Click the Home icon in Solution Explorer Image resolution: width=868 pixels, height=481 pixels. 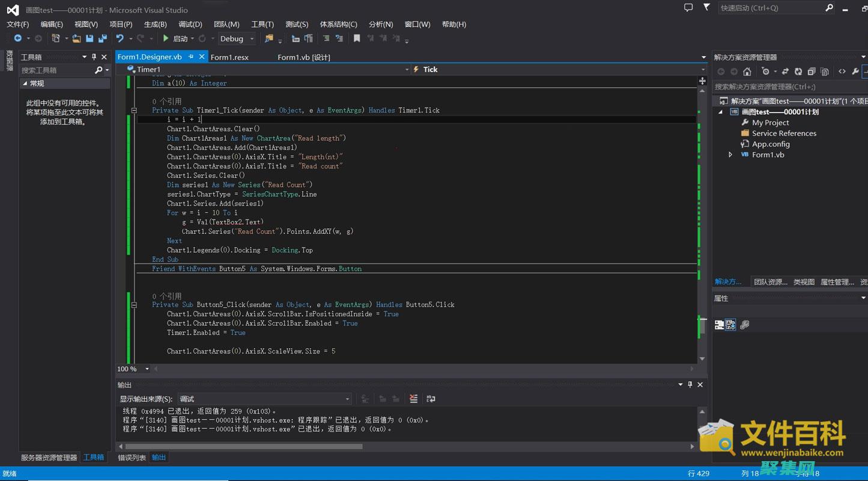click(747, 72)
